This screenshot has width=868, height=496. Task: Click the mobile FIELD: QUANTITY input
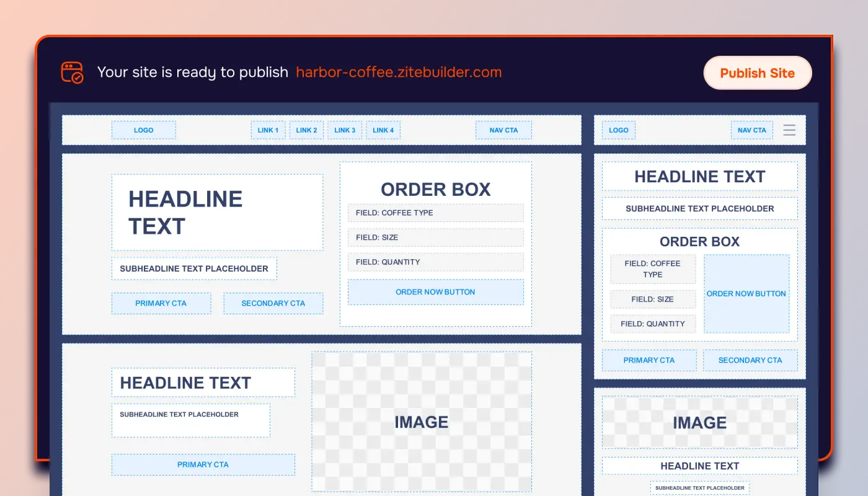653,324
